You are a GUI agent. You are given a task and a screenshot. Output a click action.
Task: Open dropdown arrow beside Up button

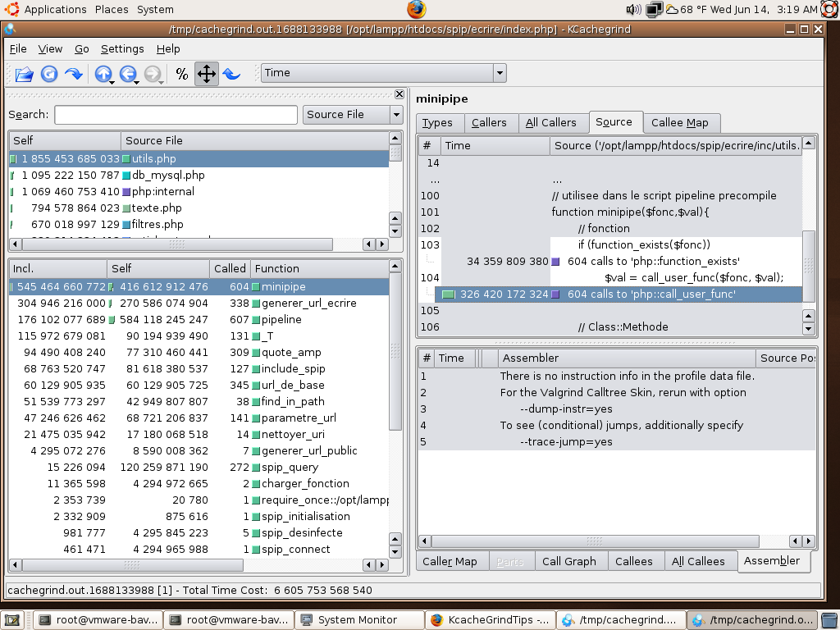coord(112,83)
